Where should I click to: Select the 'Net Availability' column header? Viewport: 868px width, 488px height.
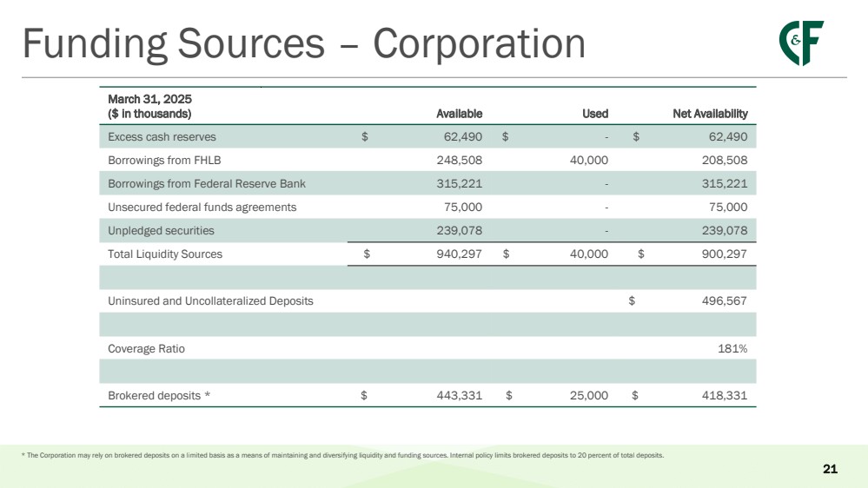tap(710, 114)
